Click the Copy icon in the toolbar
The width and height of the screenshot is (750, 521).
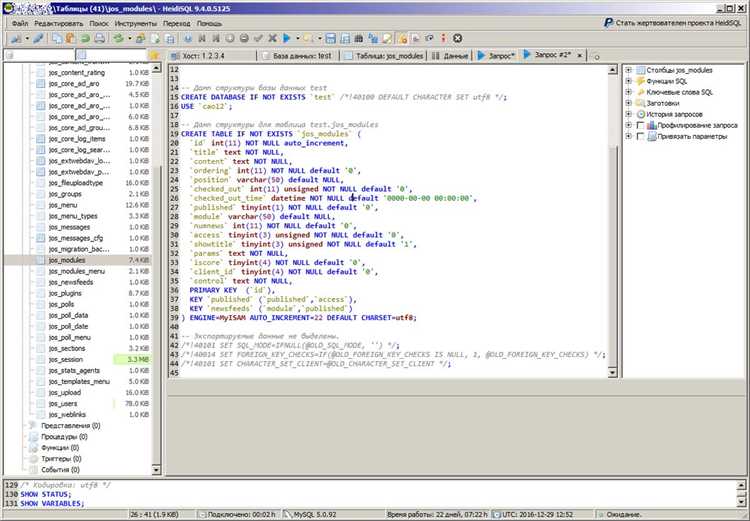(x=57, y=39)
